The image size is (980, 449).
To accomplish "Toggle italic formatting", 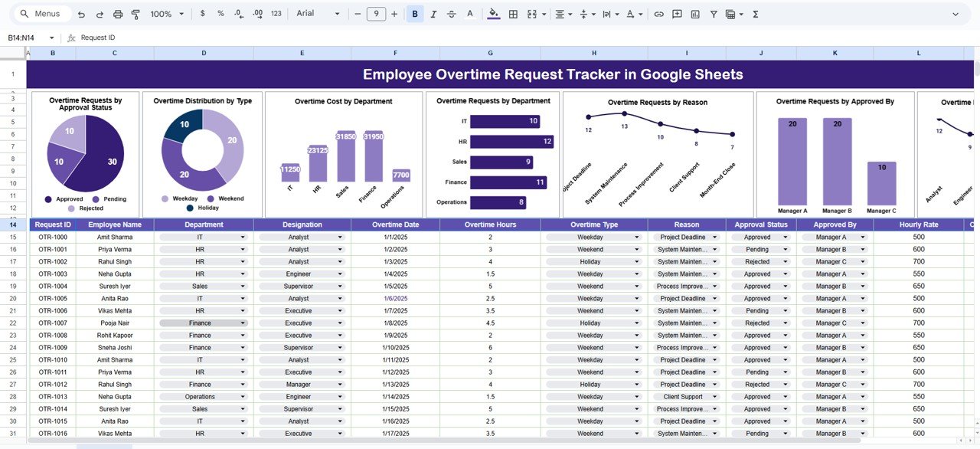I will [433, 13].
